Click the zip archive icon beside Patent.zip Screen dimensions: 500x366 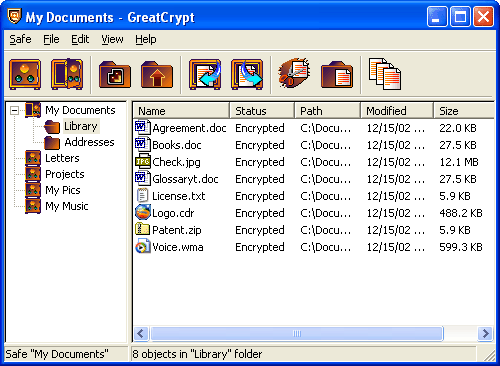pos(142,230)
